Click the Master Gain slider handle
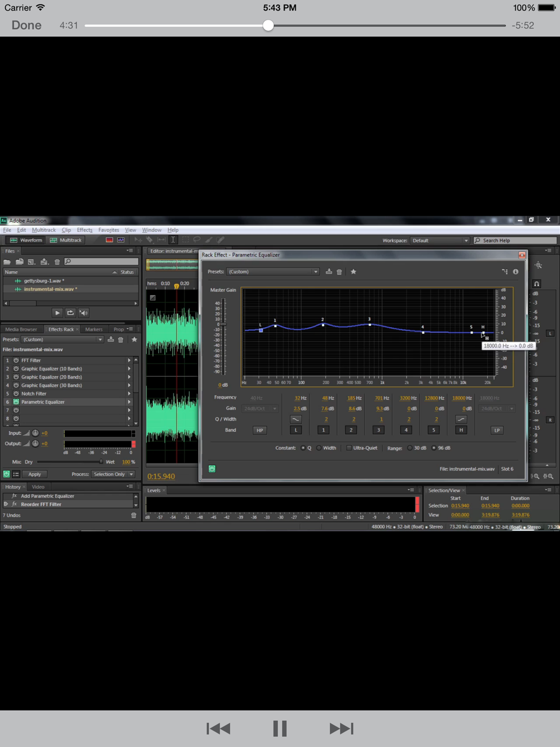 pyautogui.click(x=223, y=324)
